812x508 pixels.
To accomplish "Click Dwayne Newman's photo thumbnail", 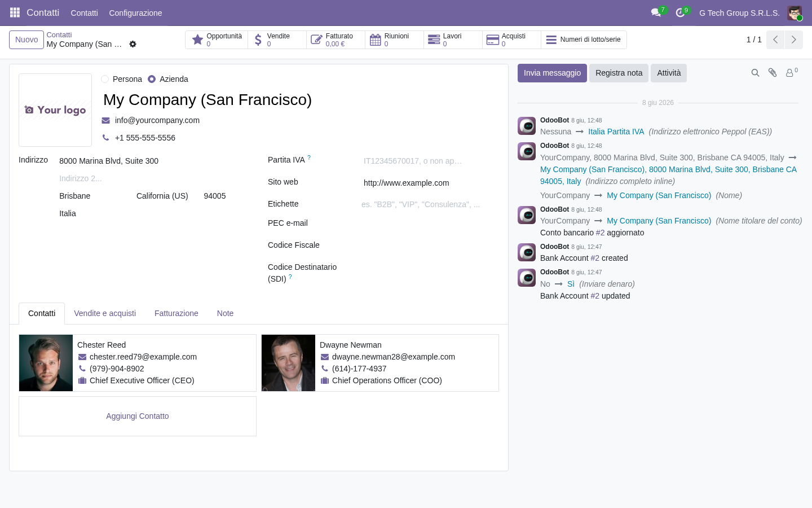I will (x=288, y=363).
